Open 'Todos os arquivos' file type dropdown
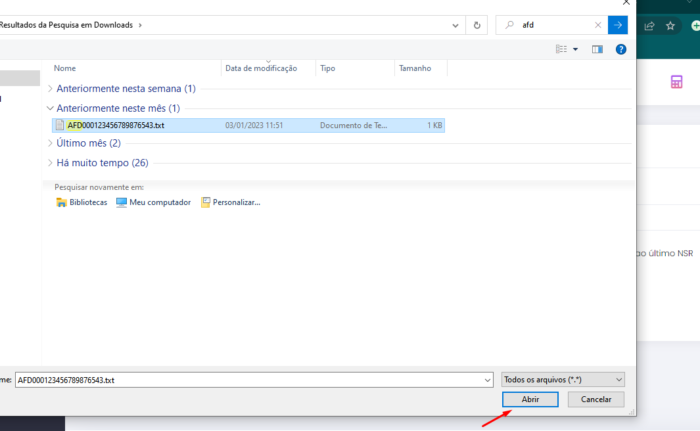This screenshot has width=700, height=431. click(x=564, y=380)
